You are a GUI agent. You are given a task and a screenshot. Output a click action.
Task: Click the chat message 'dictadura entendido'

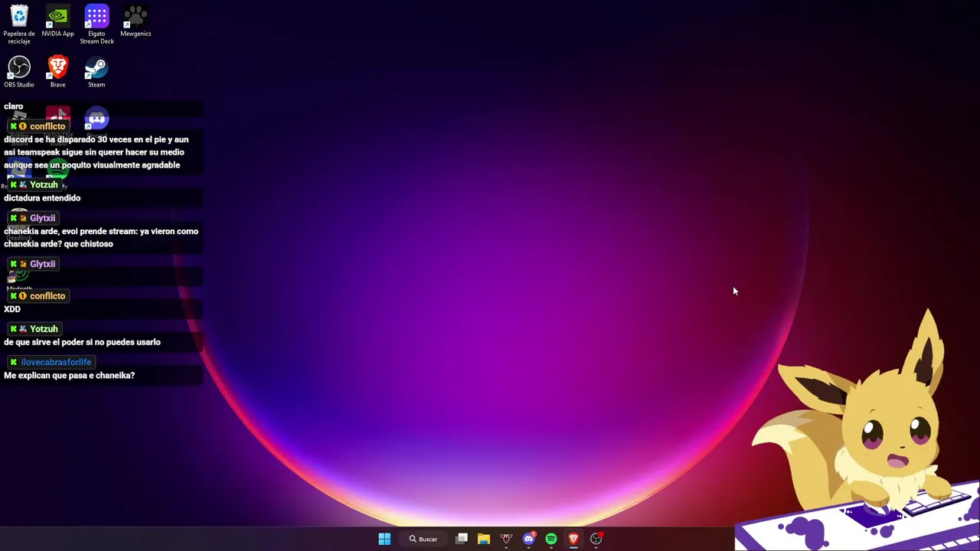(42, 198)
